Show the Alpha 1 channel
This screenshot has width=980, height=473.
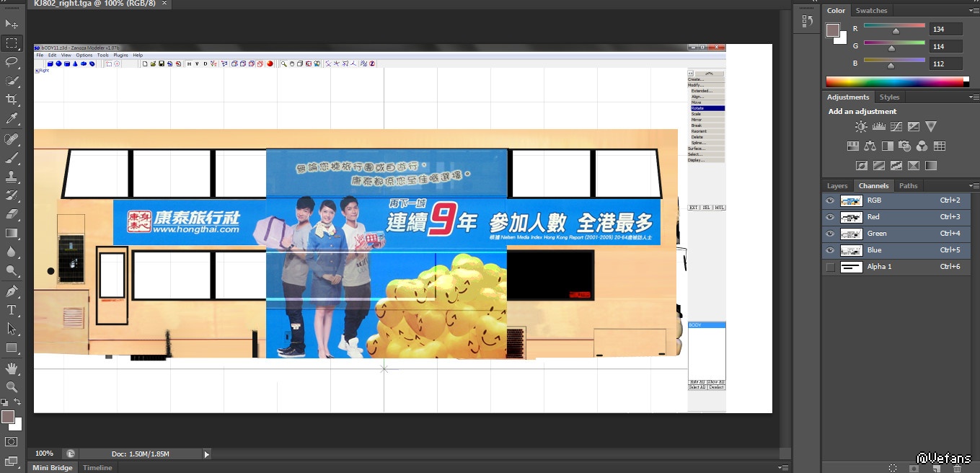[830, 267]
